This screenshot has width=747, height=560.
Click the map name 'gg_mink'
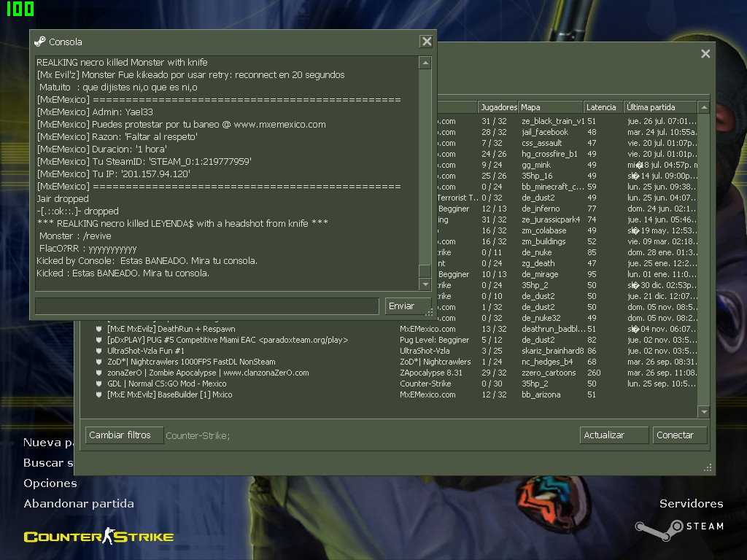point(536,166)
